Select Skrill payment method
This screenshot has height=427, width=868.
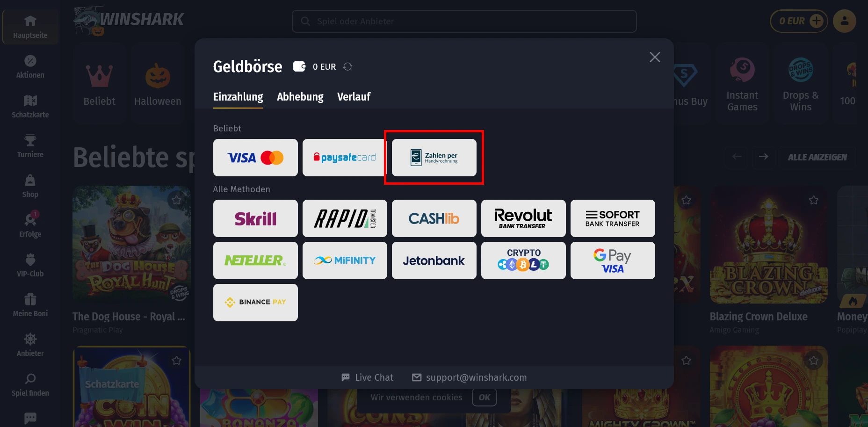(x=255, y=218)
